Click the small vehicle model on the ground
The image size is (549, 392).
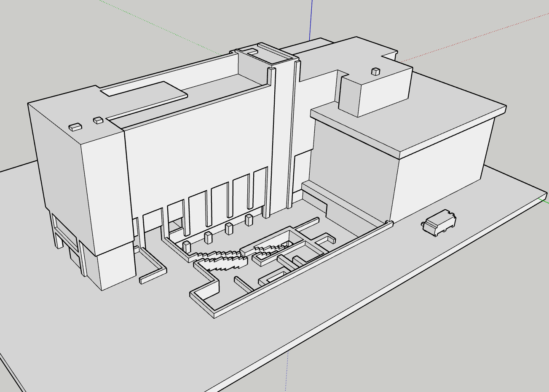[439, 222]
